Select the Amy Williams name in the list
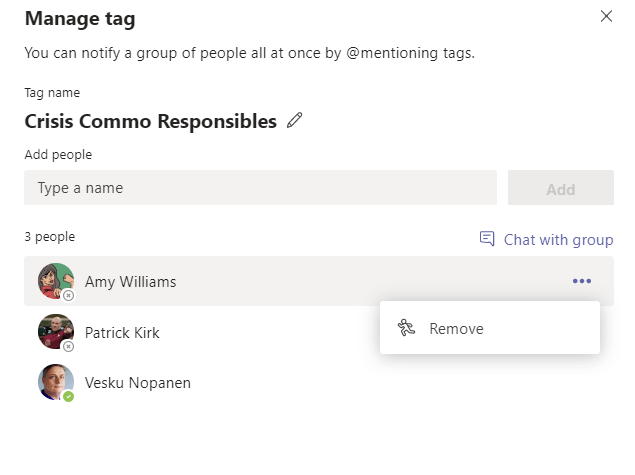 (x=130, y=282)
